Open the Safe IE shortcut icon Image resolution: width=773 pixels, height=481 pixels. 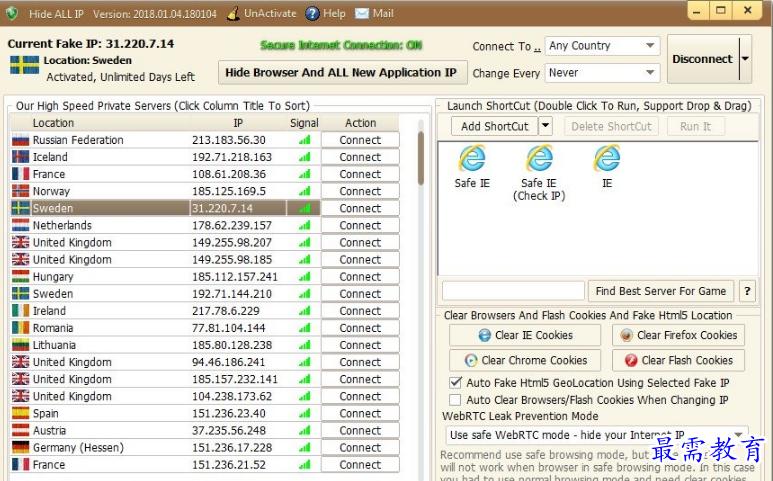coord(472,158)
